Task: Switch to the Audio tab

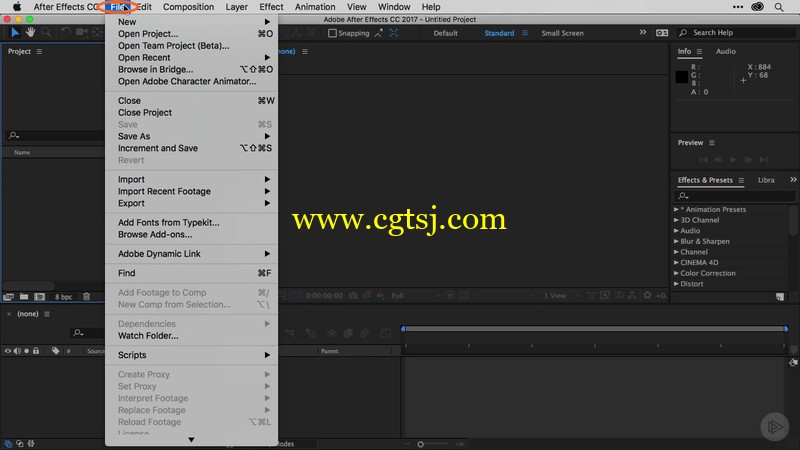Action: click(x=726, y=52)
